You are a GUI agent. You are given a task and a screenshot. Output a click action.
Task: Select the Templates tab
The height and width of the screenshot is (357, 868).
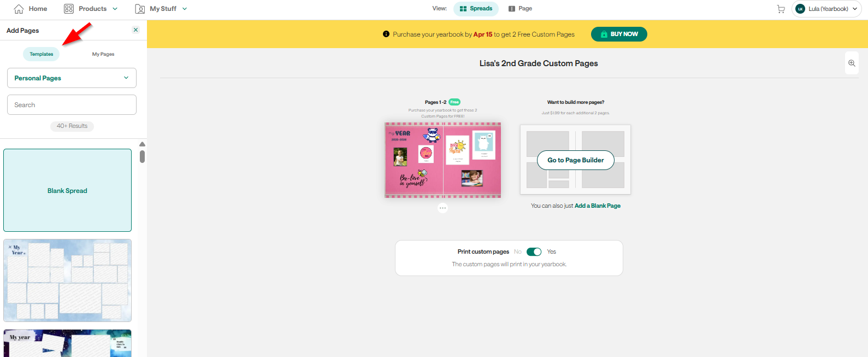41,54
